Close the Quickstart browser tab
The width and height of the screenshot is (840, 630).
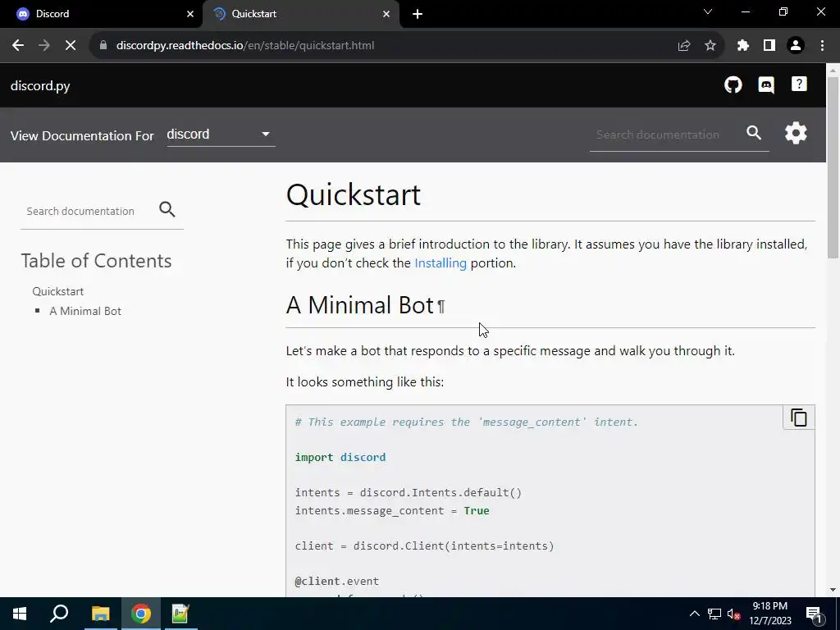[x=386, y=14]
